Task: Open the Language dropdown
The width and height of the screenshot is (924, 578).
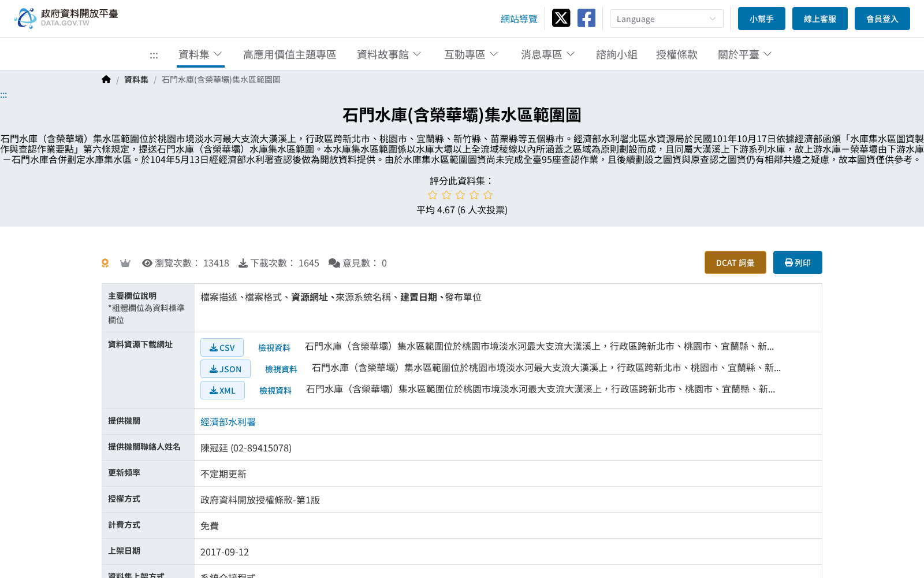Action: (x=666, y=18)
